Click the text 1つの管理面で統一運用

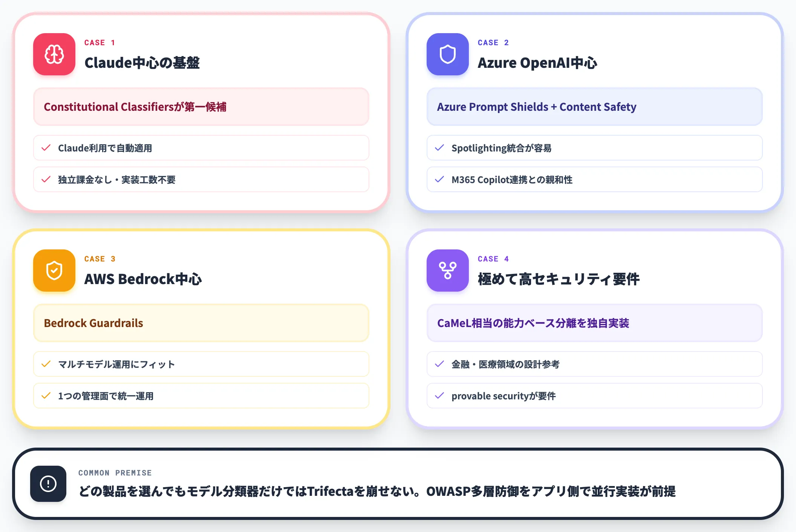click(x=106, y=396)
